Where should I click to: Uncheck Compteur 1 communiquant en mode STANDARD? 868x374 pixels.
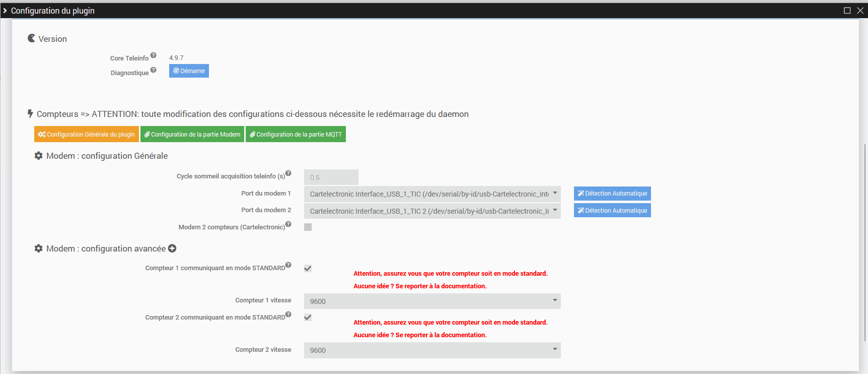pyautogui.click(x=308, y=269)
